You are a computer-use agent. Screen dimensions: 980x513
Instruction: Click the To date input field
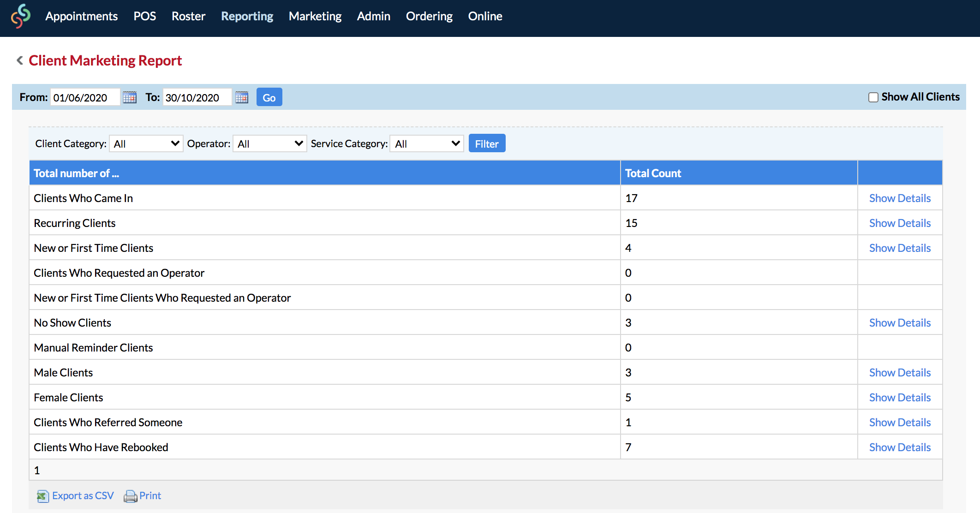pyautogui.click(x=197, y=97)
